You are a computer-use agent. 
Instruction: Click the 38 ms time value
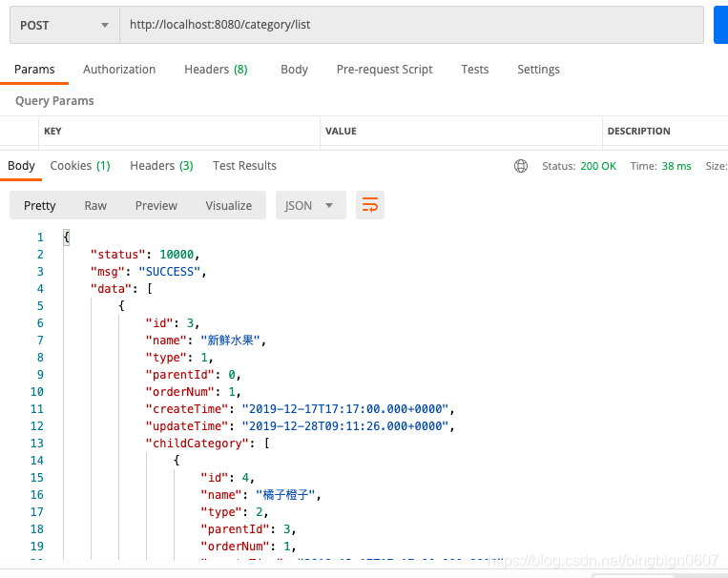[676, 166]
